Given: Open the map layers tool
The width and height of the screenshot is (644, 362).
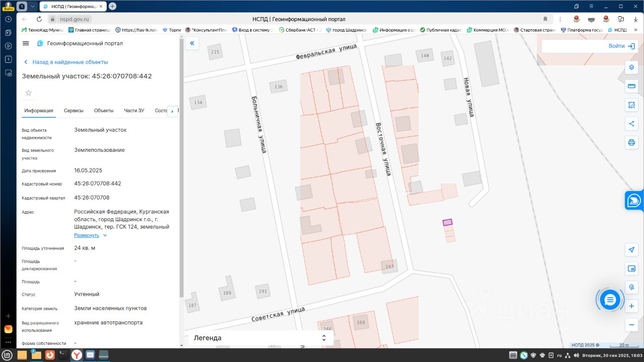Looking at the screenshot, I should coord(631,67).
